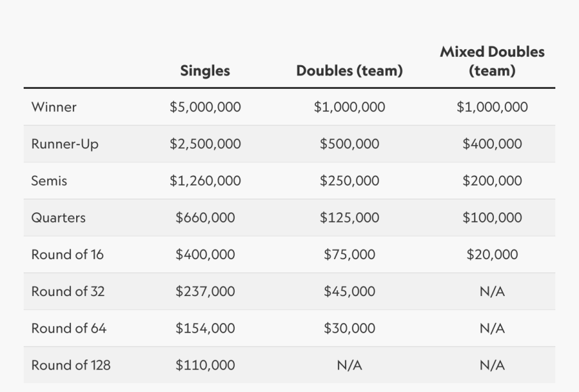Select the Semis row label
The image size is (579, 392).
tap(49, 181)
